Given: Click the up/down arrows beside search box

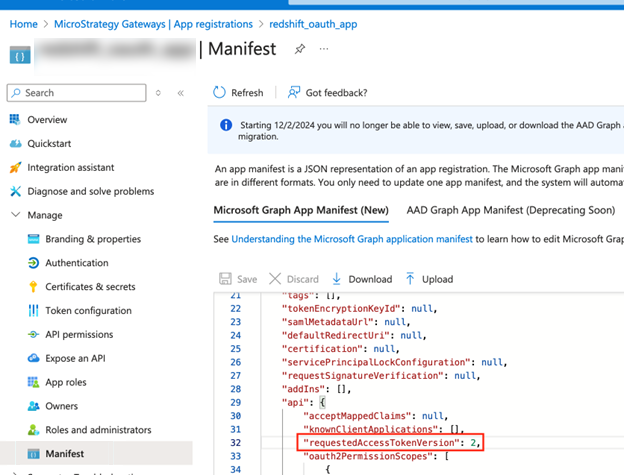Looking at the screenshot, I should [158, 93].
